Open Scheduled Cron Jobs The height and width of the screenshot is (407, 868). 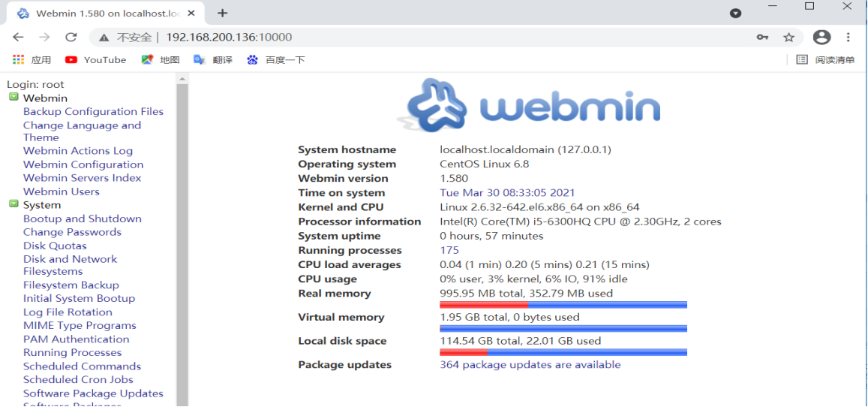(78, 380)
